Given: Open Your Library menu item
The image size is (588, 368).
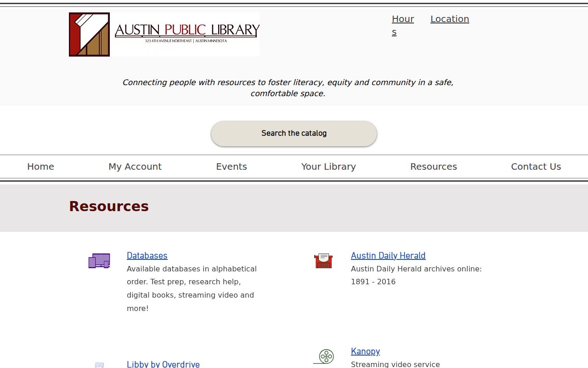Looking at the screenshot, I should click(x=328, y=167).
